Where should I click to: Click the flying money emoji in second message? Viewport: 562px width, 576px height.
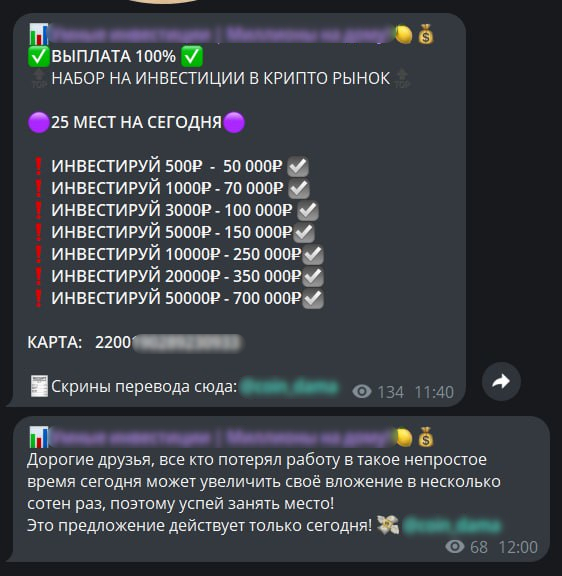click(388, 525)
